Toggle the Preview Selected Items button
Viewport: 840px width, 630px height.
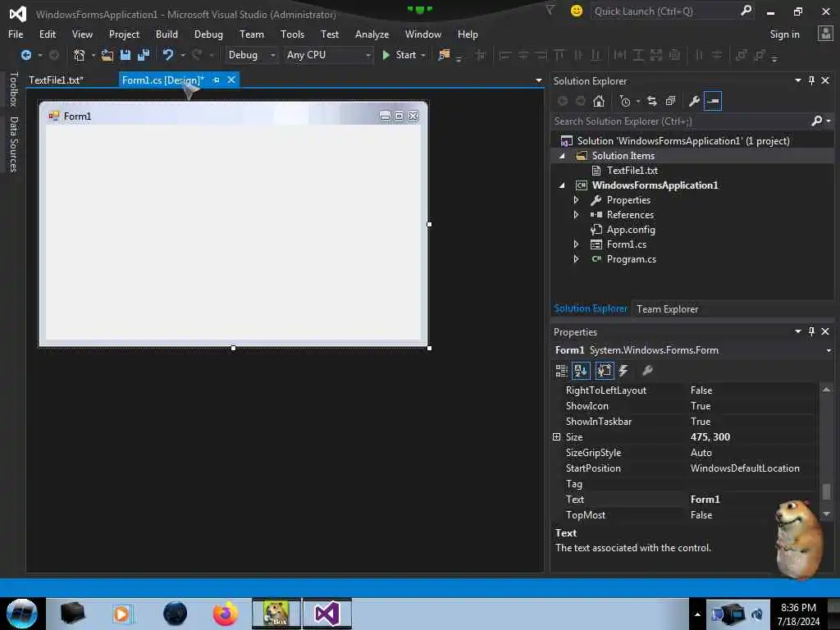coord(713,101)
